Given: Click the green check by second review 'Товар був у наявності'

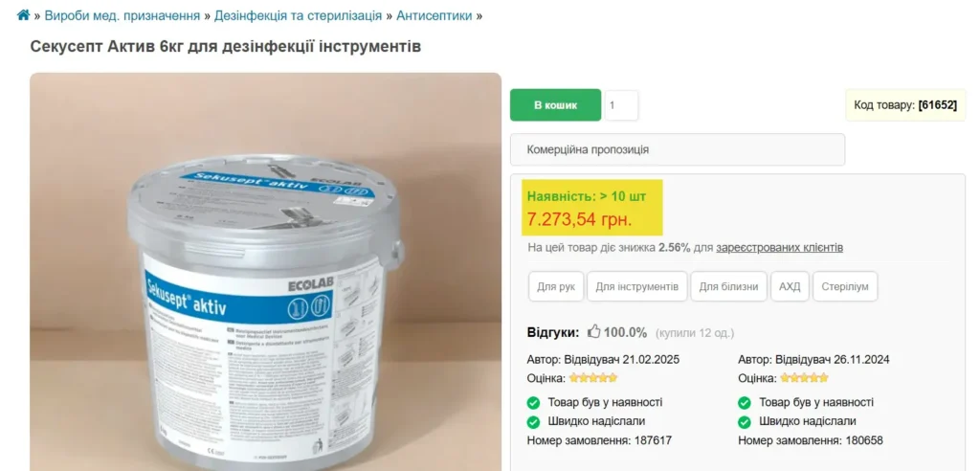Looking at the screenshot, I should click(745, 402).
